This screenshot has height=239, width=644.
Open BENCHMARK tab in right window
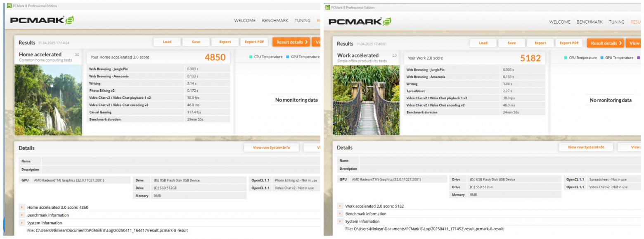point(590,22)
